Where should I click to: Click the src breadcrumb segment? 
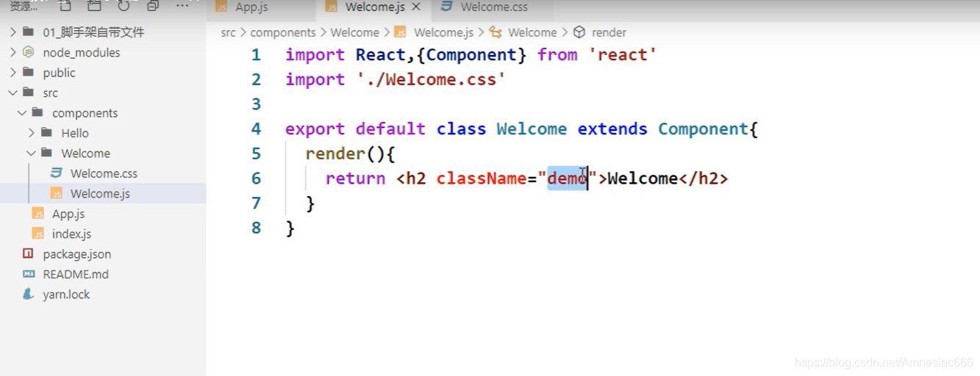pos(229,32)
